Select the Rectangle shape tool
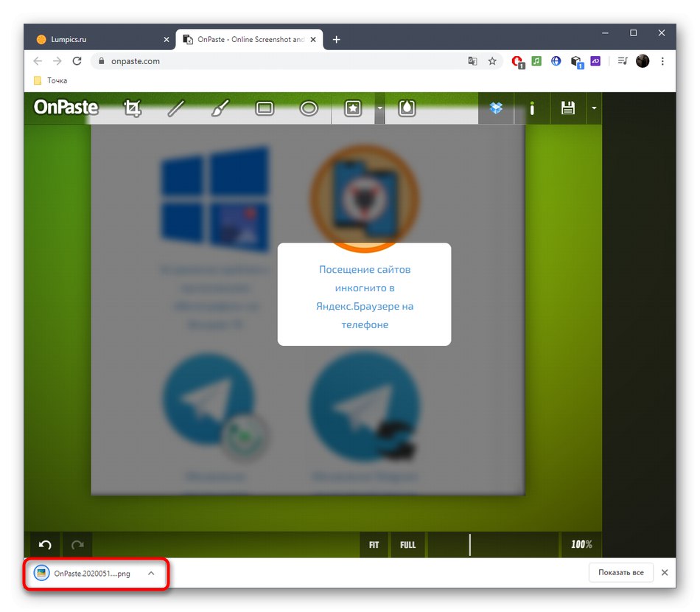700x612 pixels. (x=264, y=108)
